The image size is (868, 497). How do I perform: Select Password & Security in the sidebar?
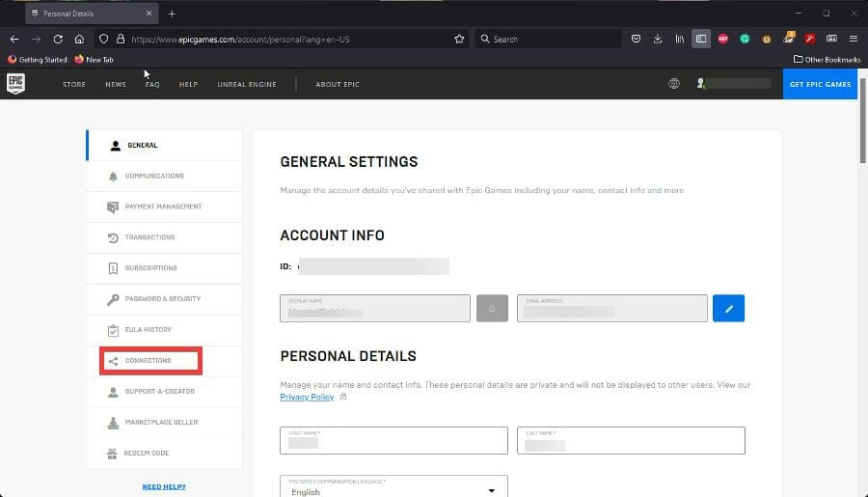(162, 299)
